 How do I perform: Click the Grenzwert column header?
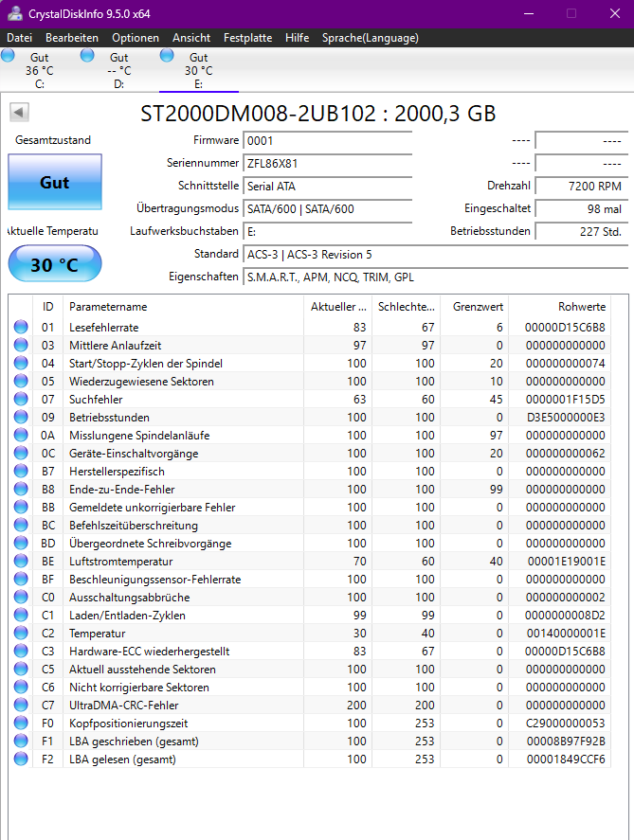[x=474, y=307]
